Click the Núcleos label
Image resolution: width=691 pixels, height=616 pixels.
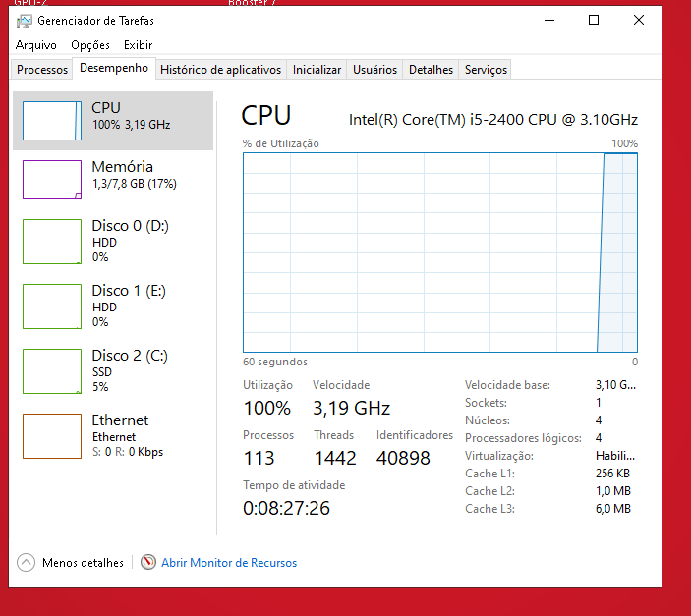(487, 420)
